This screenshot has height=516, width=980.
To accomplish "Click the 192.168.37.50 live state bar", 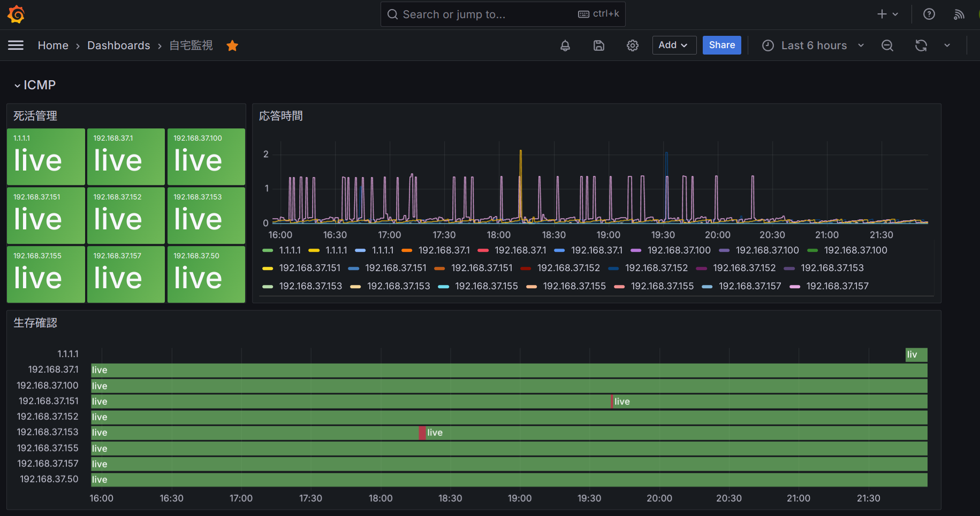I will [x=509, y=480].
